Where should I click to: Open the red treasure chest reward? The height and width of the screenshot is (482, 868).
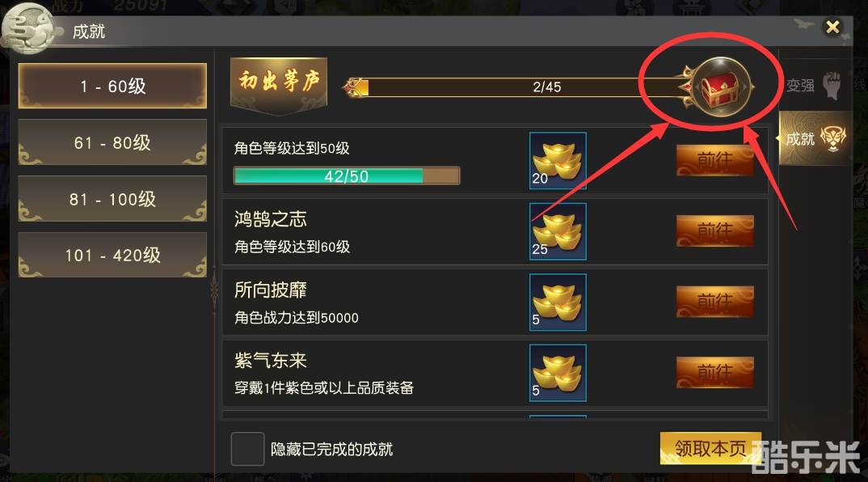click(721, 87)
